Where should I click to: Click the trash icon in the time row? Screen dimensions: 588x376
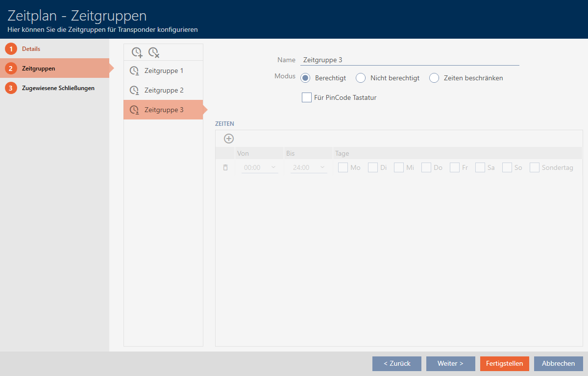click(225, 167)
